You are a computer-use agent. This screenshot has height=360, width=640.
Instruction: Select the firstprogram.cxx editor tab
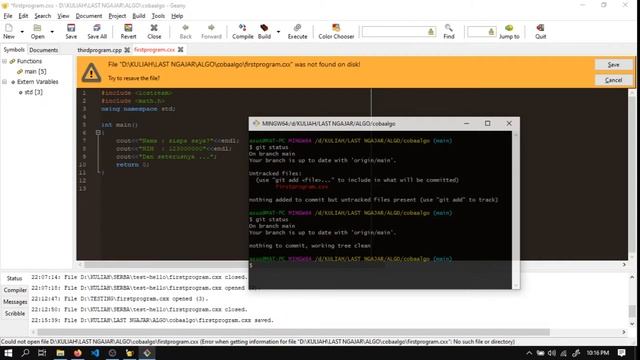click(154, 50)
